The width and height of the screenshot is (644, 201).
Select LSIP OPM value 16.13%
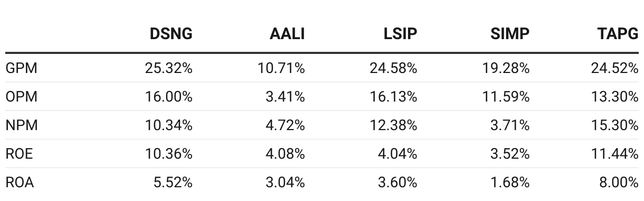(x=394, y=97)
